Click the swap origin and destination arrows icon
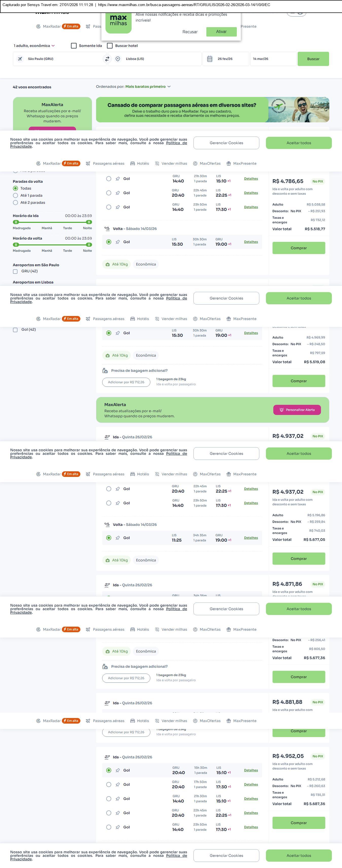 [107, 59]
